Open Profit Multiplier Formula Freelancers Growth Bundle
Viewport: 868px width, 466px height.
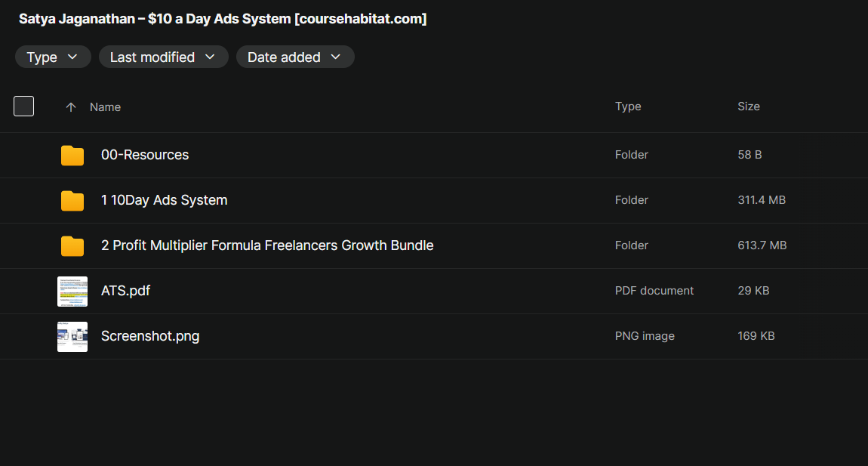tap(267, 245)
